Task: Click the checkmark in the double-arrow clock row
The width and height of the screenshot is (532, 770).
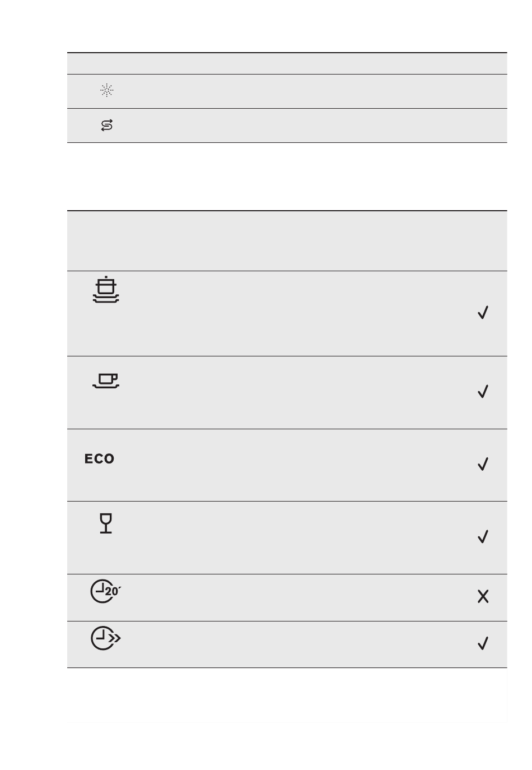Action: click(x=483, y=643)
